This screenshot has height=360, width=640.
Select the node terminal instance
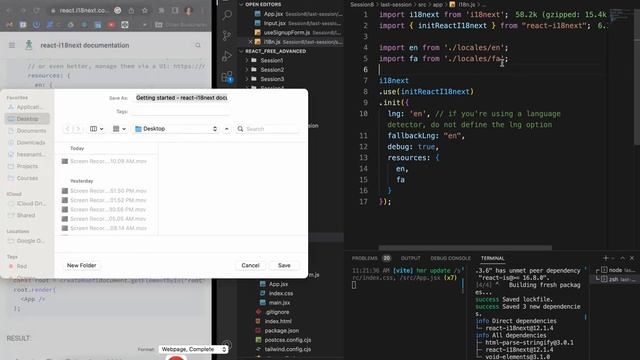pyautogui.click(x=615, y=270)
